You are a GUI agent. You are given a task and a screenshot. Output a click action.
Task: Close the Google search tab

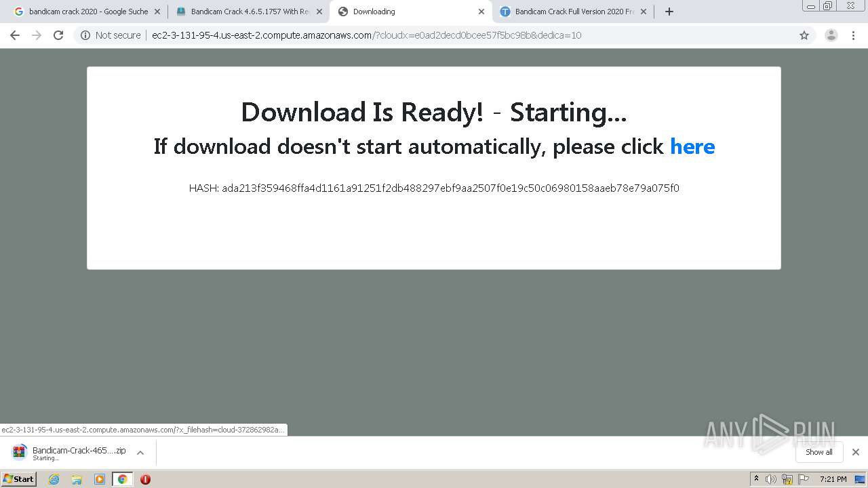(157, 12)
